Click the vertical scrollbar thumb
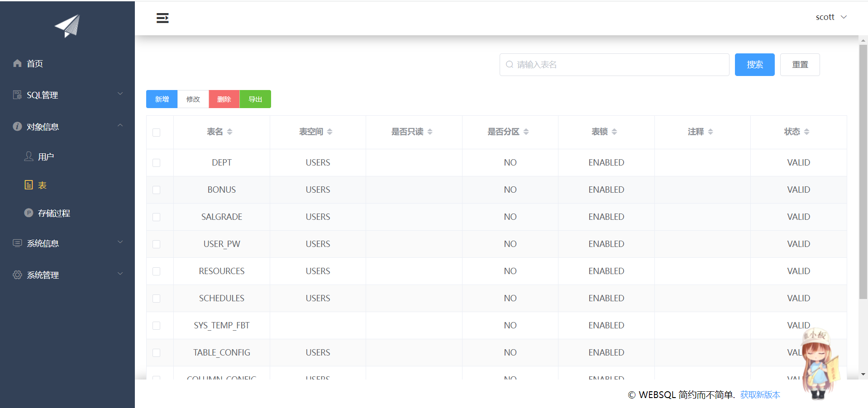The image size is (868, 408). click(863, 172)
